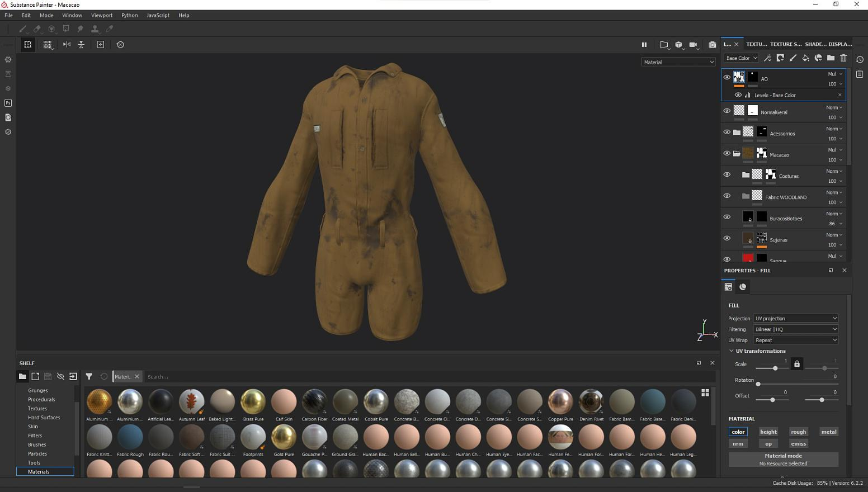Image resolution: width=868 pixels, height=492 pixels.
Task: Change AO layer blending mode Mul
Action: tap(835, 74)
